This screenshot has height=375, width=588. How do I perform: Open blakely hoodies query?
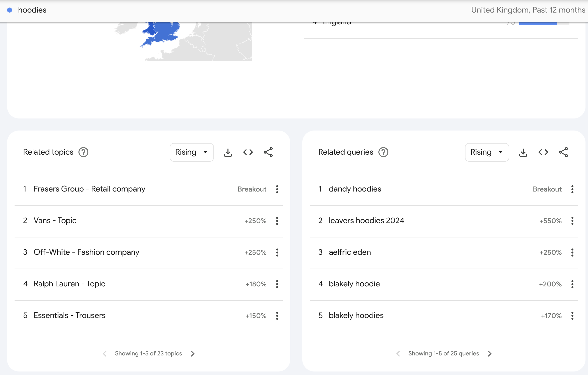(356, 316)
